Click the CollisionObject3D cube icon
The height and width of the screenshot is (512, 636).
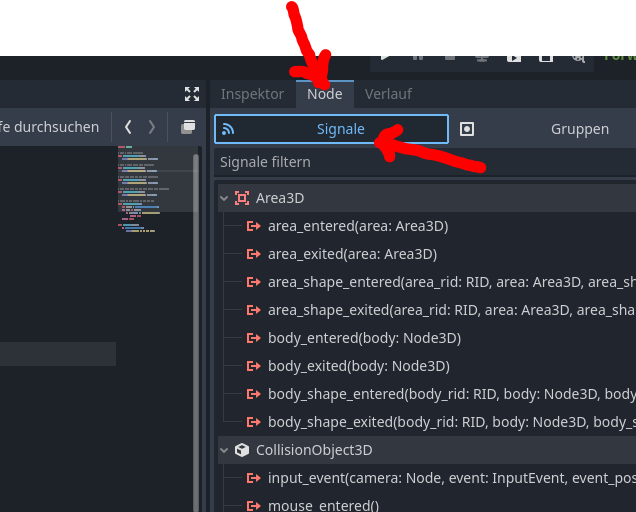[242, 450]
